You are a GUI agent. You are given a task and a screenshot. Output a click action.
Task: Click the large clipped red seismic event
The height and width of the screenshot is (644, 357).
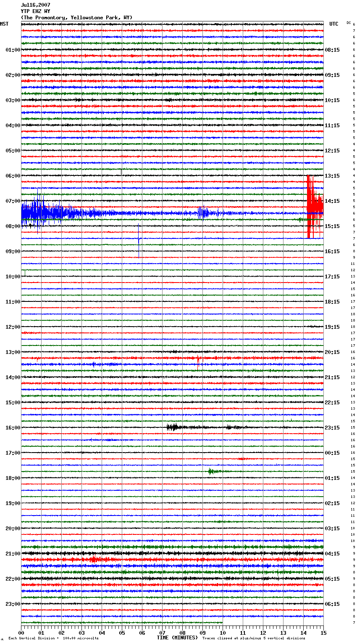(x=314, y=207)
